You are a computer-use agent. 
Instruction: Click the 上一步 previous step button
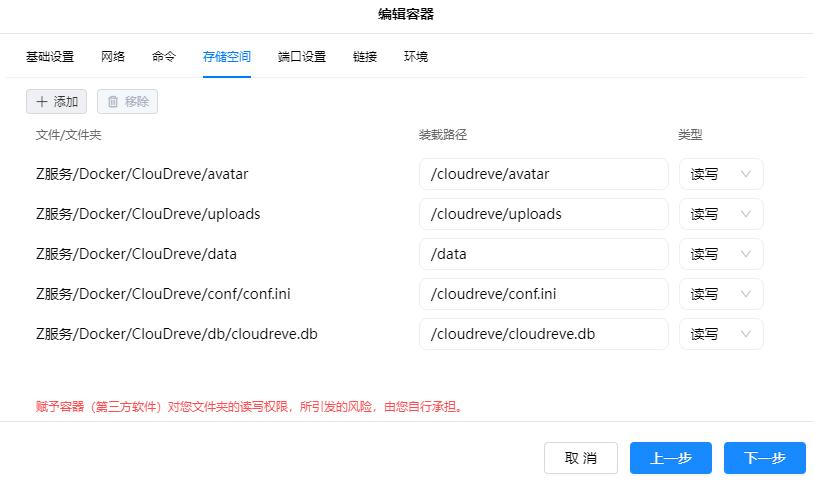tap(670, 458)
